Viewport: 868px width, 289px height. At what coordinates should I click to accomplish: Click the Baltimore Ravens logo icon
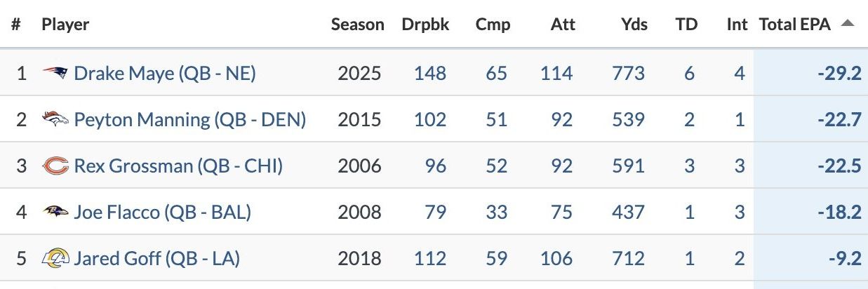click(55, 212)
